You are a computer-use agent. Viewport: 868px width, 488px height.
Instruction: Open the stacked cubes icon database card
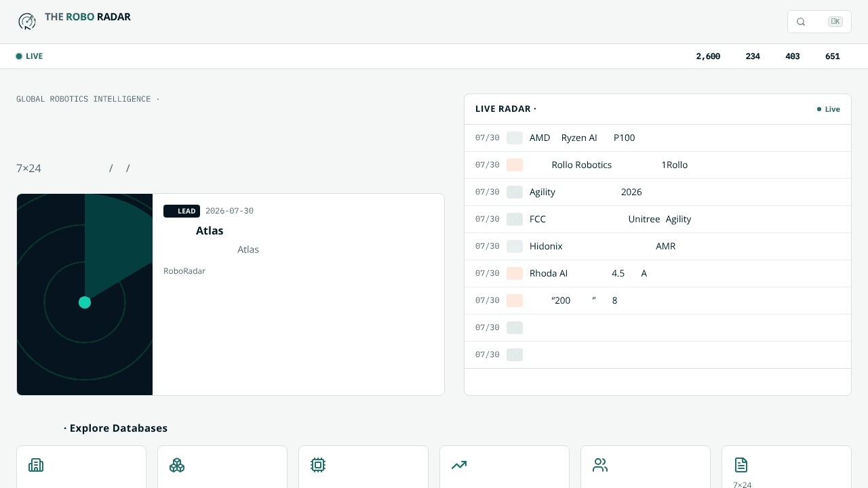click(222, 467)
